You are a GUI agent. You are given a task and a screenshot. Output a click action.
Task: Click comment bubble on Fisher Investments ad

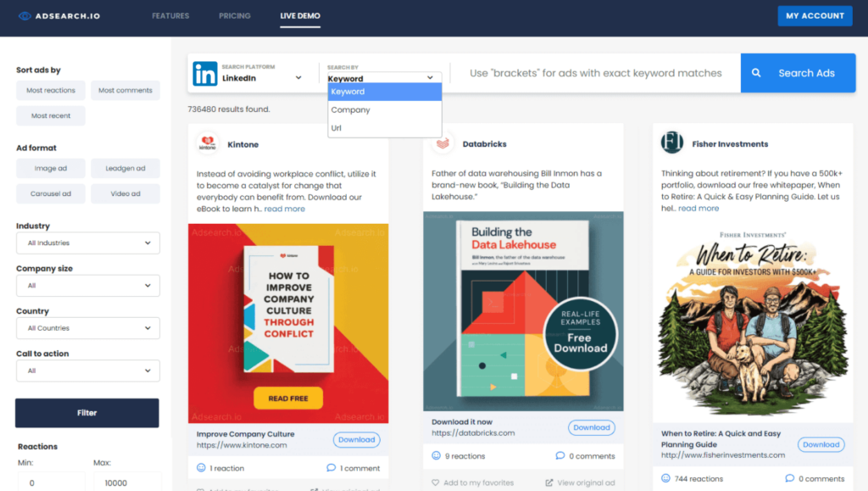click(789, 478)
